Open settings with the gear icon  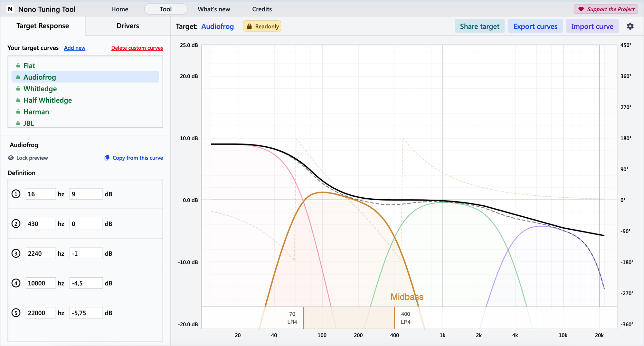click(x=630, y=26)
